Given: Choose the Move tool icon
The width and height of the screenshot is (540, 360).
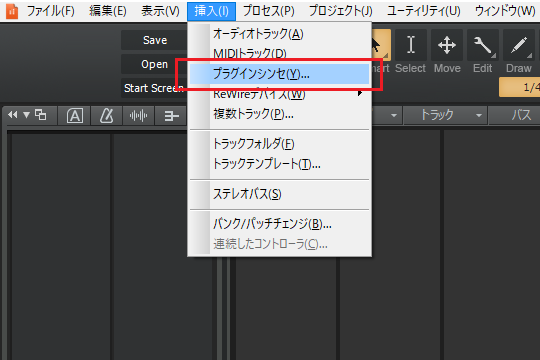Looking at the screenshot, I should point(447,45).
